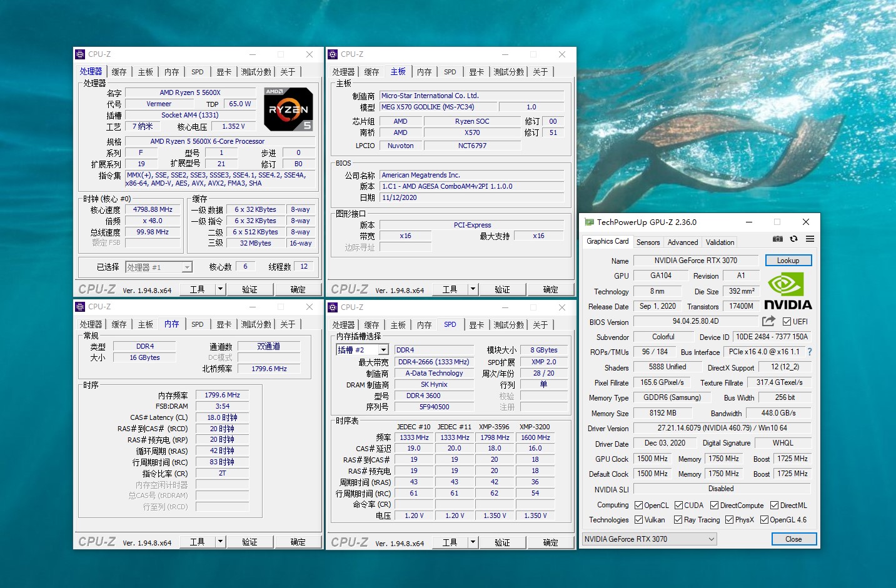Click the Close button in GPU-Z
This screenshot has width=896, height=588.
[793, 539]
